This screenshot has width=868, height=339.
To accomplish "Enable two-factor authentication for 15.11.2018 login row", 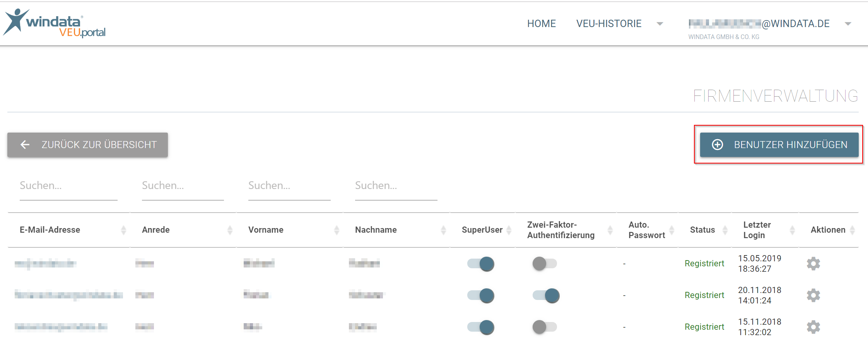I will [545, 327].
